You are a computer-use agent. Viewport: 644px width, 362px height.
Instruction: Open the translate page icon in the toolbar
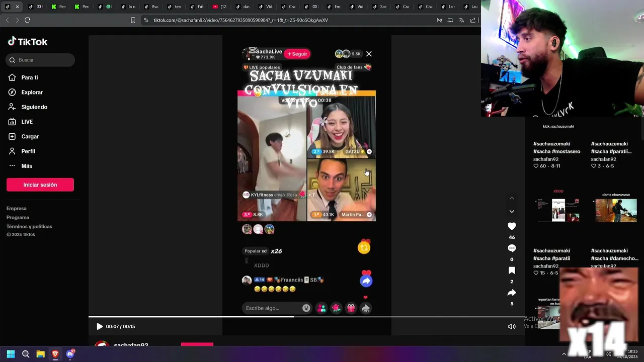(461, 20)
